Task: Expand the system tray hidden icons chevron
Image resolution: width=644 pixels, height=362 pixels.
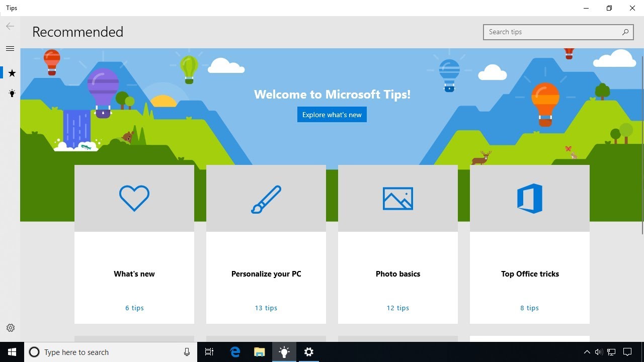Action: click(587, 352)
